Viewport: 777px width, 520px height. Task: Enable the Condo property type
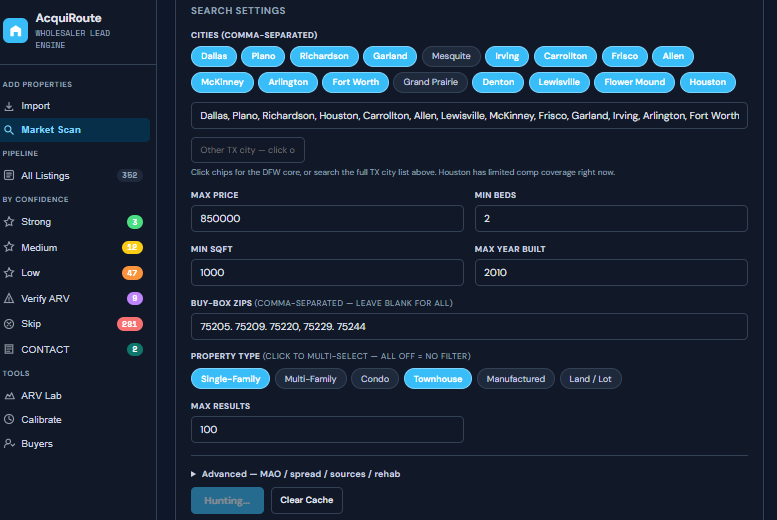coord(375,379)
